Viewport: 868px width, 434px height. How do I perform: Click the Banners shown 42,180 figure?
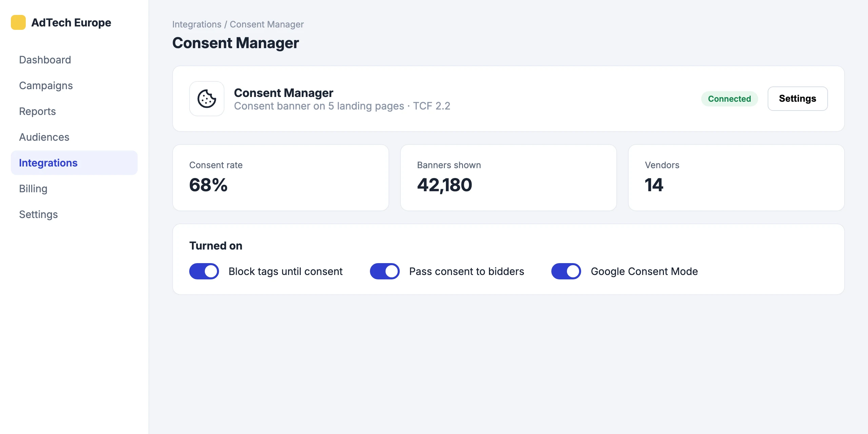(445, 185)
